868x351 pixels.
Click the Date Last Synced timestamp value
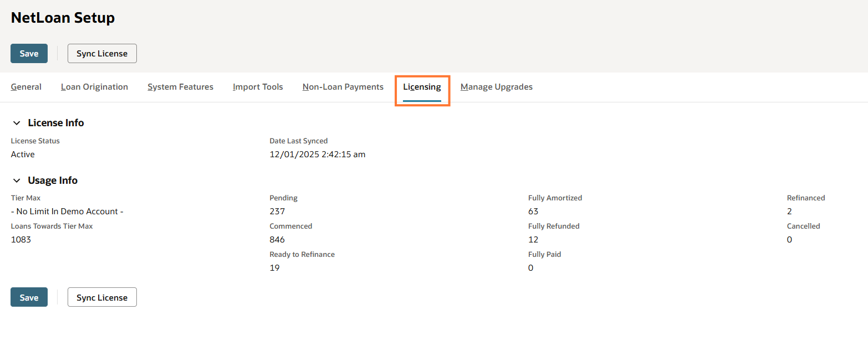[x=317, y=154]
